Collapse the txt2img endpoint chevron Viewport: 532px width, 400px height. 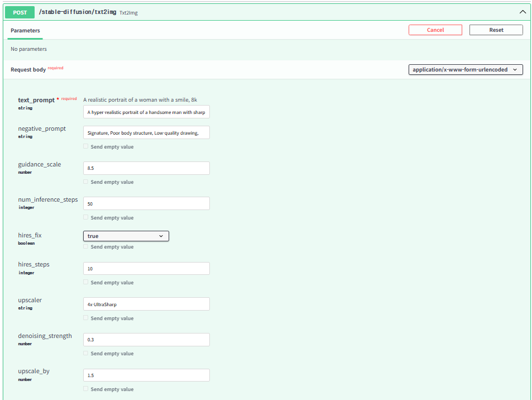pyautogui.click(x=523, y=12)
